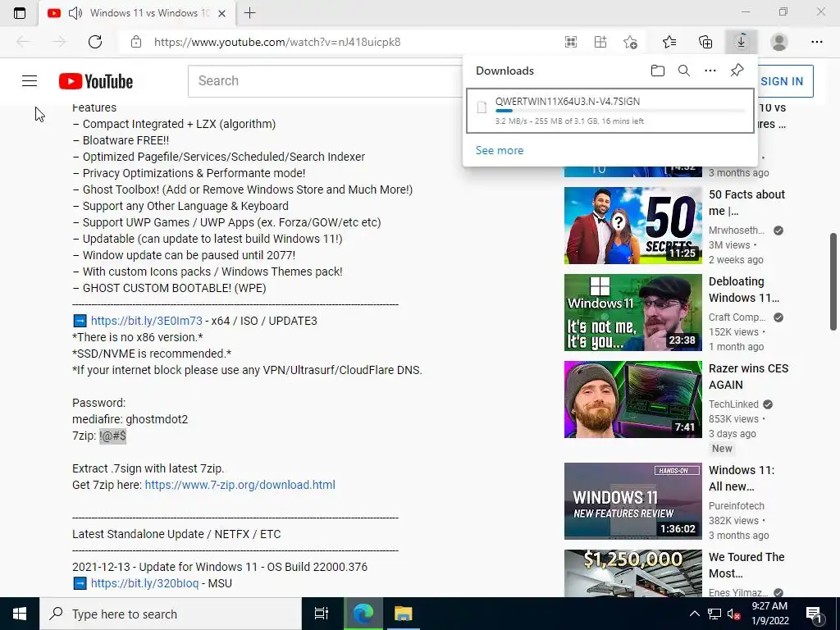This screenshot has width=840, height=630.
Task: Refresh the page
Action: (95, 42)
